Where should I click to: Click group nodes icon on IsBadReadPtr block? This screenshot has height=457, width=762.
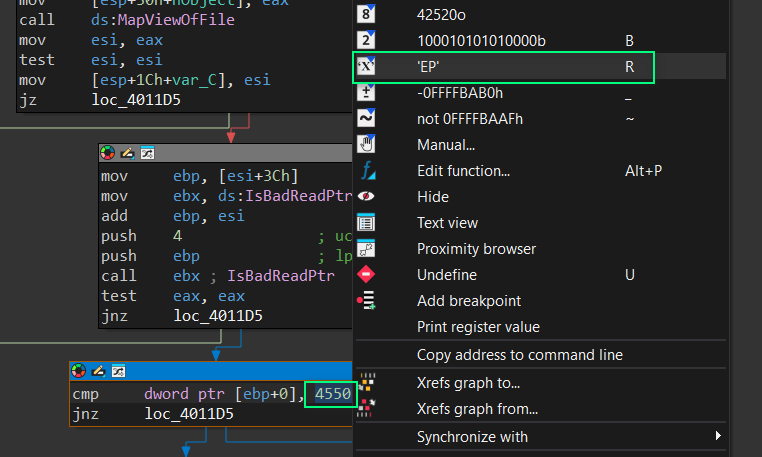[x=147, y=153]
